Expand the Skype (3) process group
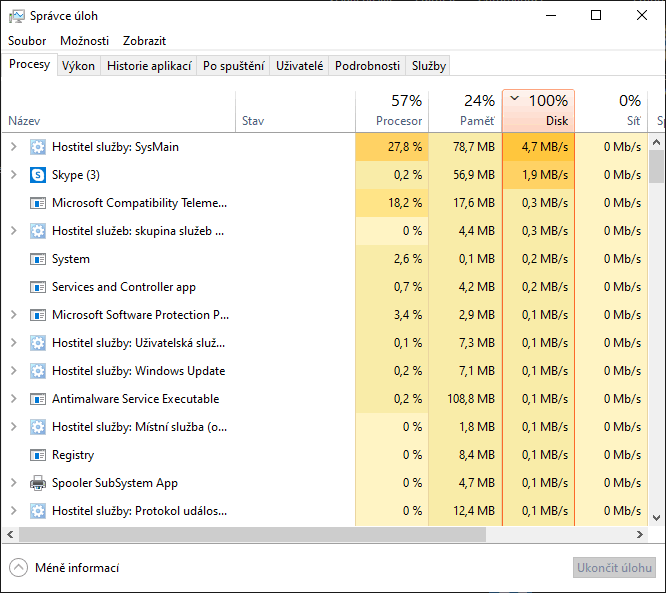 pos(13,175)
